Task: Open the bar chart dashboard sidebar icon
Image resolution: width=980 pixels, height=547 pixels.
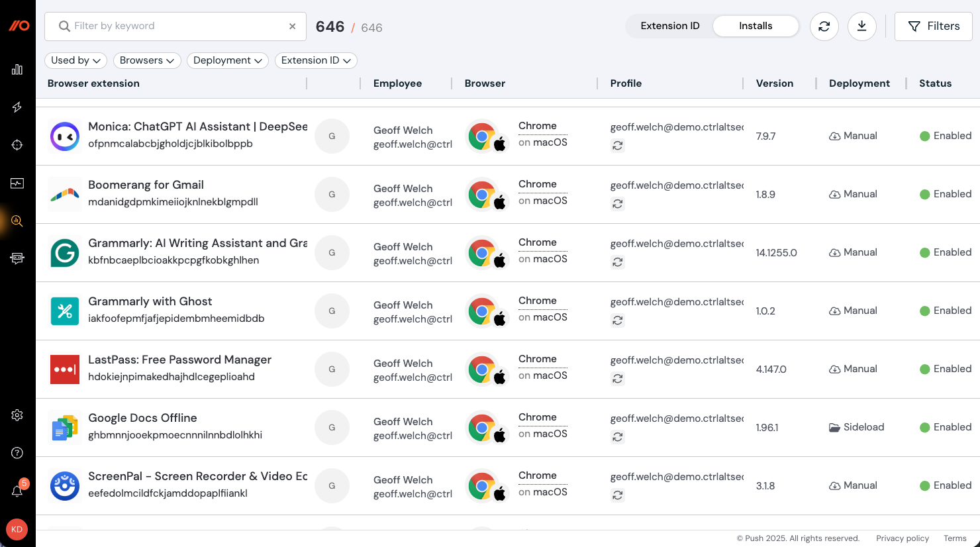Action: click(x=17, y=70)
